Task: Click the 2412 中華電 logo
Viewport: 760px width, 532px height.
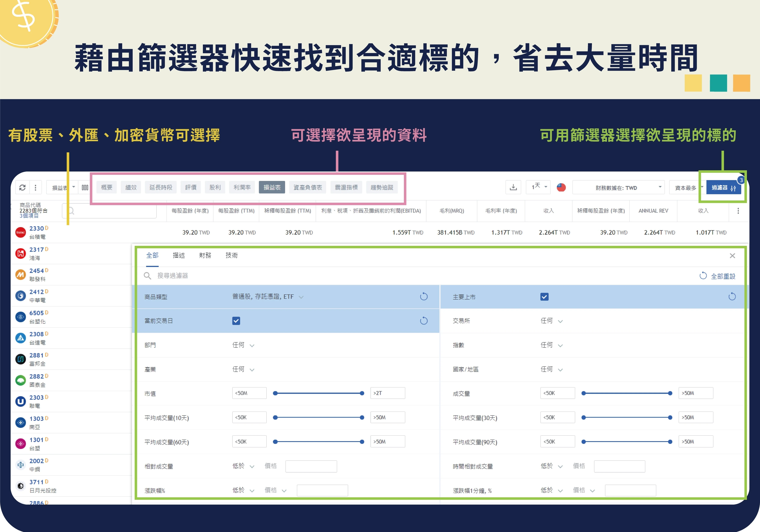Action: pos(21,296)
